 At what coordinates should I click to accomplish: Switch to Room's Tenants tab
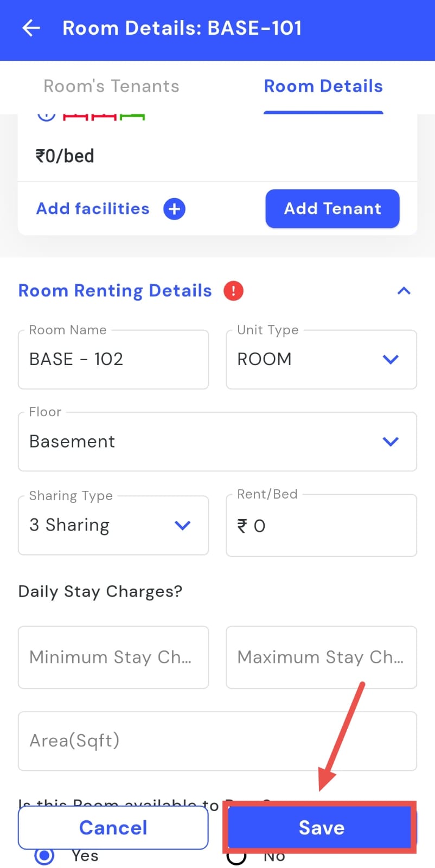pos(111,86)
